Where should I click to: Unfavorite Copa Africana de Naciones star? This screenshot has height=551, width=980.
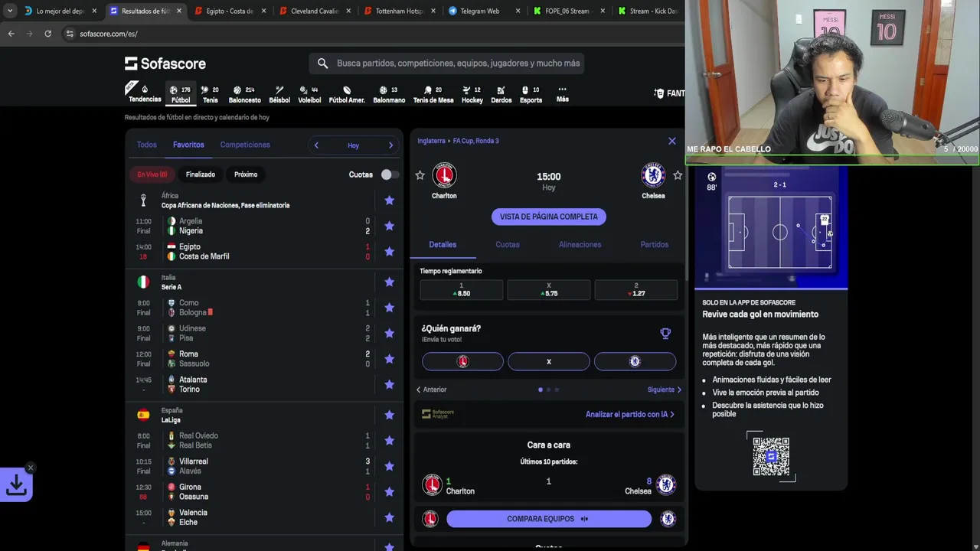tap(389, 201)
